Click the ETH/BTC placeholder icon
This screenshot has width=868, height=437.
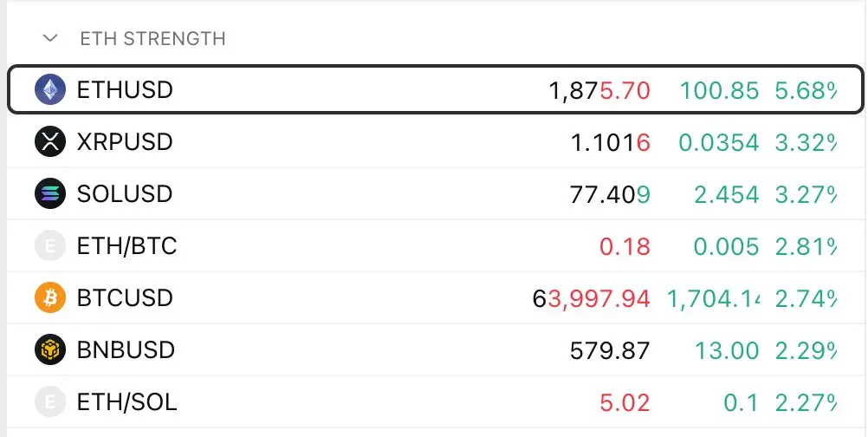(x=50, y=245)
